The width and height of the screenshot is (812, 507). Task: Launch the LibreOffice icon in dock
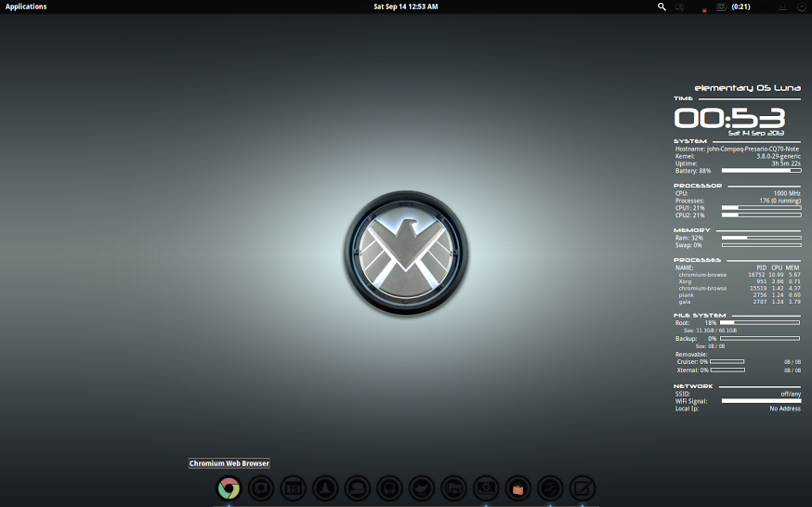click(x=550, y=487)
